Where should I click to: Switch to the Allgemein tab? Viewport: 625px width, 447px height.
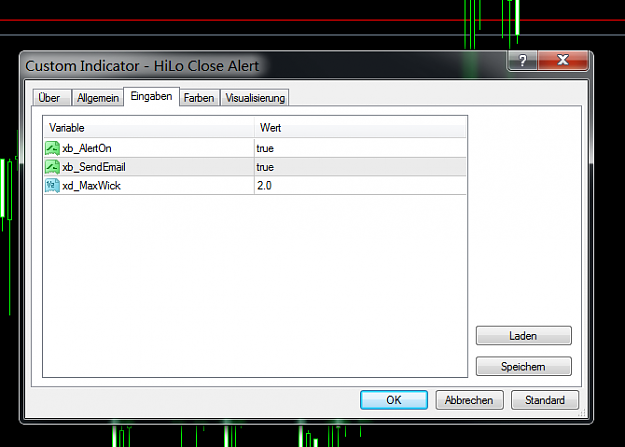click(98, 98)
